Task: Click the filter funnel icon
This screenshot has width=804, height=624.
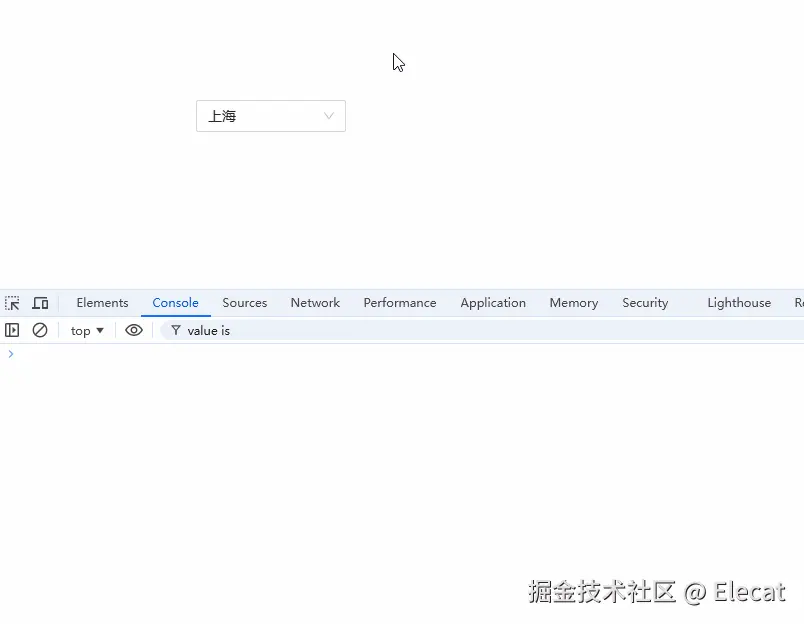Action: pos(175,330)
